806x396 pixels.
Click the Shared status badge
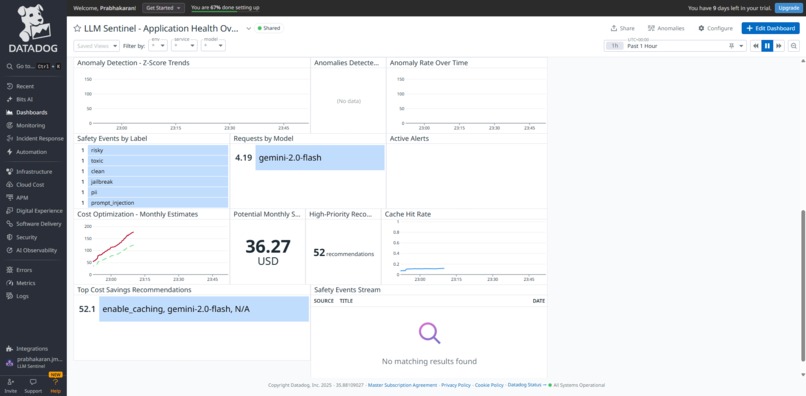pyautogui.click(x=269, y=28)
